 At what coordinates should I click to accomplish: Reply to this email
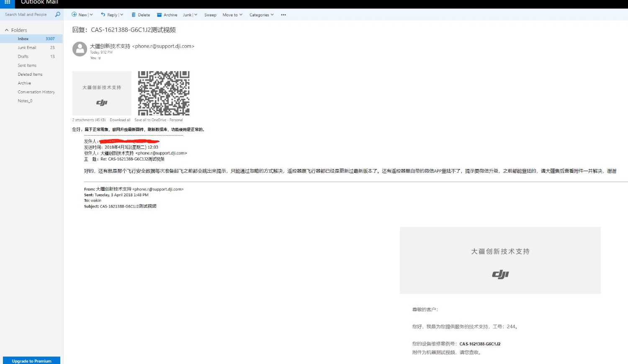[109, 15]
